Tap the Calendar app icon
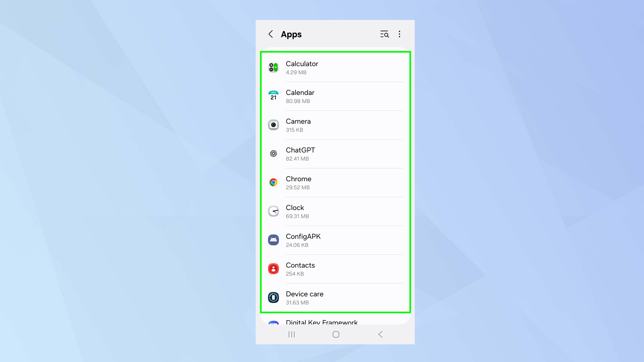The width and height of the screenshot is (644, 362). [x=273, y=96]
